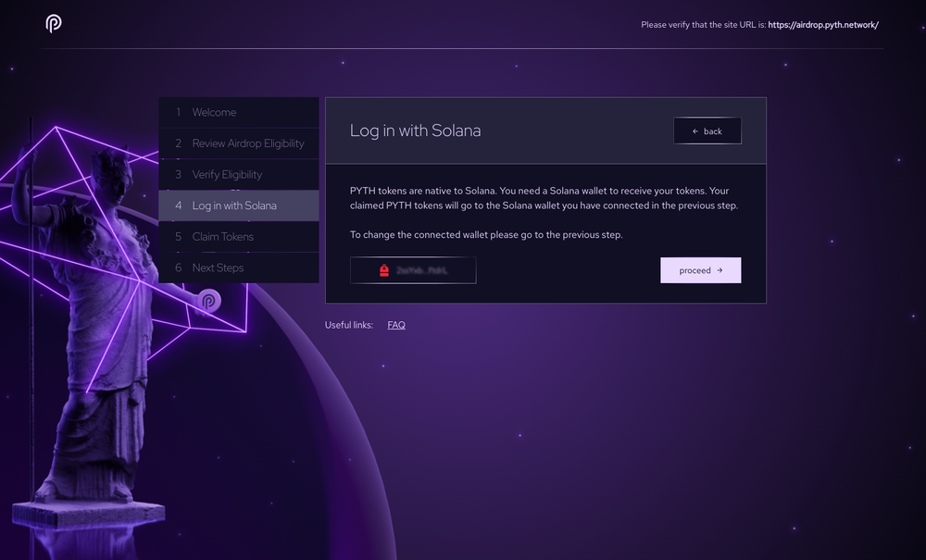This screenshot has width=926, height=560.
Task: Jump to step 5 Claim Tokens
Action: (x=239, y=237)
